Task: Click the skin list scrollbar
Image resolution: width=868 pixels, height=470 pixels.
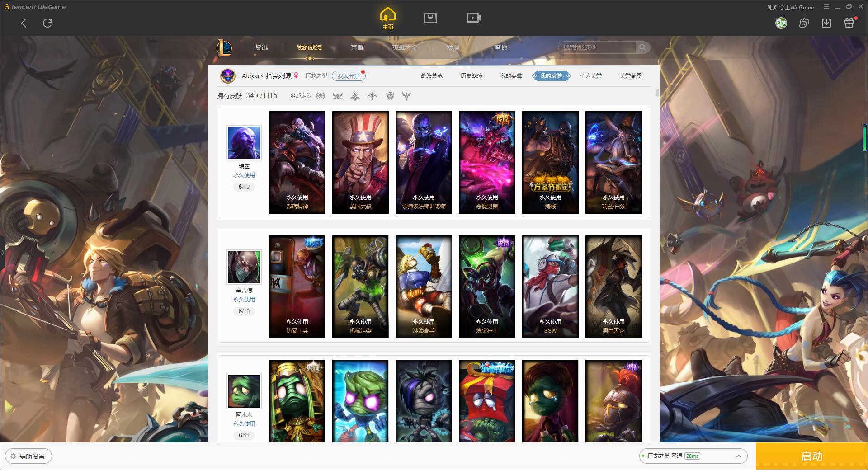Action: [657, 93]
